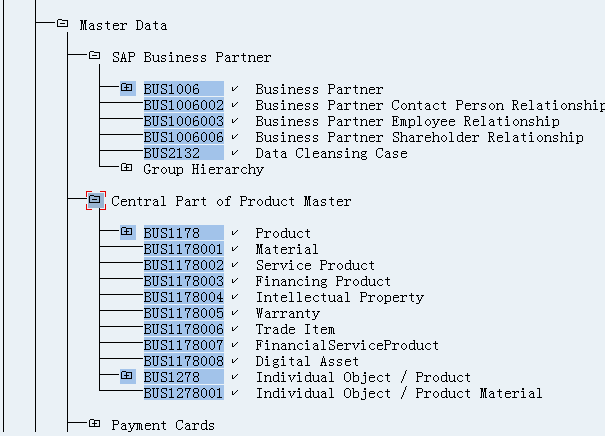
Task: Collapse the SAP Business Partner folder
Action: click(95, 56)
